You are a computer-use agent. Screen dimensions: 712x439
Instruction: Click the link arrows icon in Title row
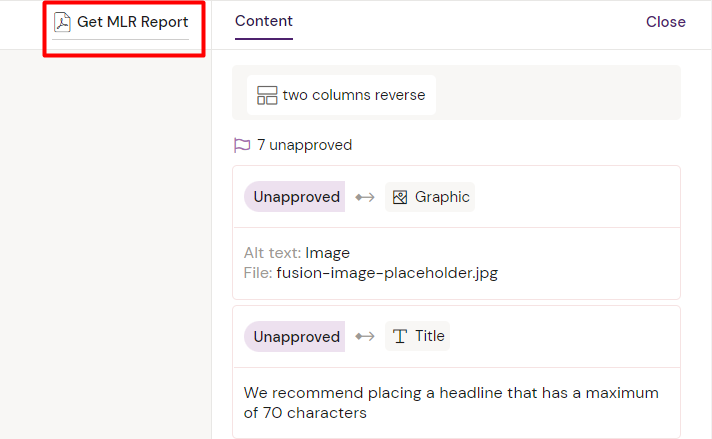coord(365,336)
